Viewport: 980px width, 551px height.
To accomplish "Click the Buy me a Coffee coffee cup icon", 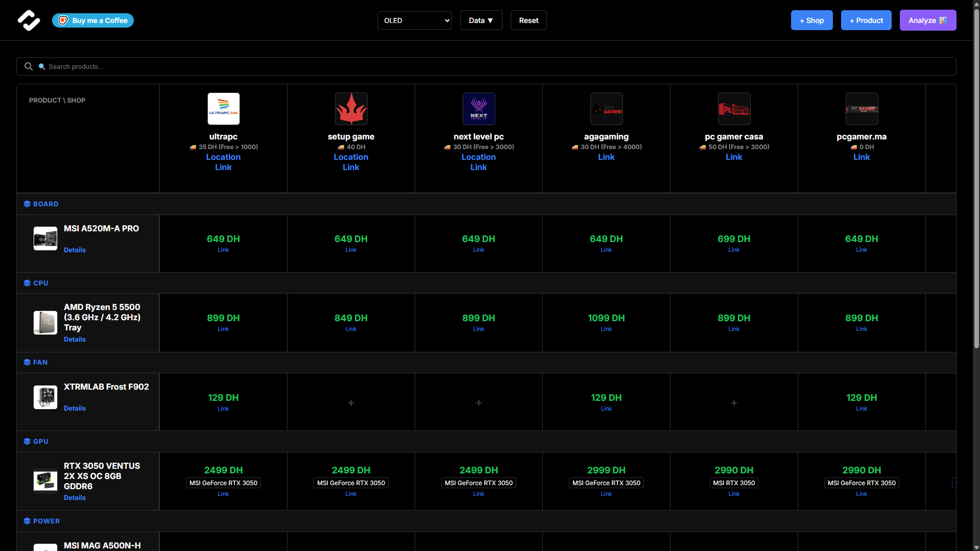I will (62, 20).
